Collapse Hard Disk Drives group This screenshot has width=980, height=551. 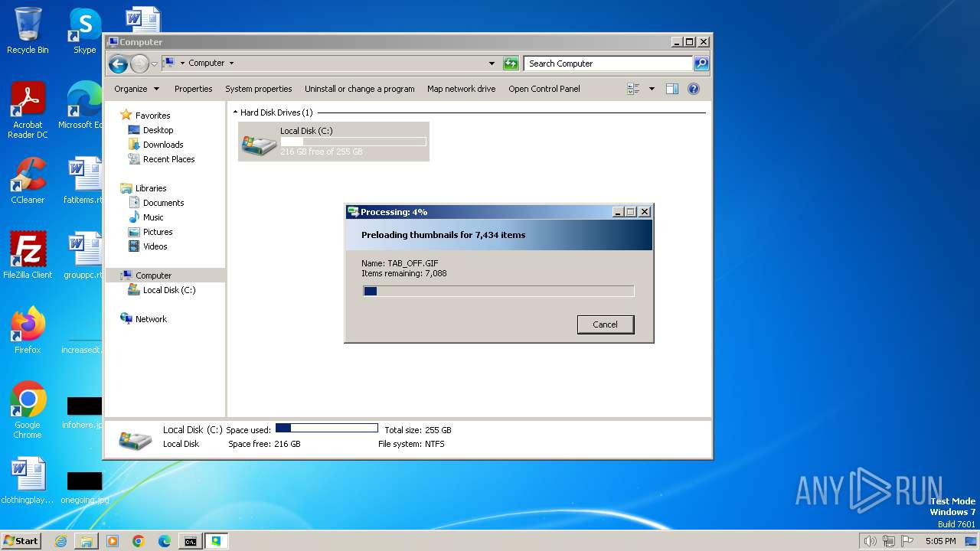coord(236,112)
